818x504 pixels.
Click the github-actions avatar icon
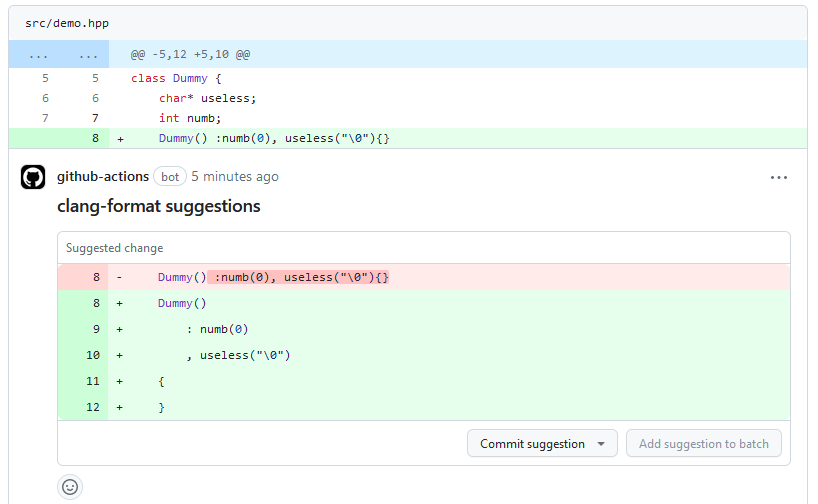tap(33, 177)
